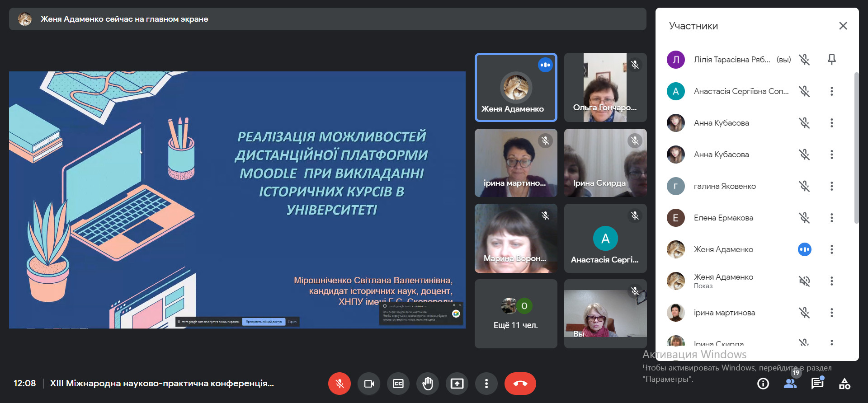Click the participants panel scrollbar
The image size is (868, 403).
(x=856, y=149)
